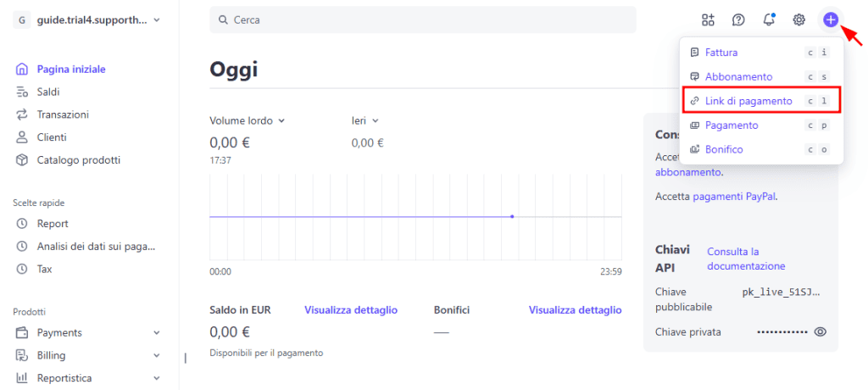
Task: Click the Transazioni arrows icon
Action: click(x=21, y=114)
